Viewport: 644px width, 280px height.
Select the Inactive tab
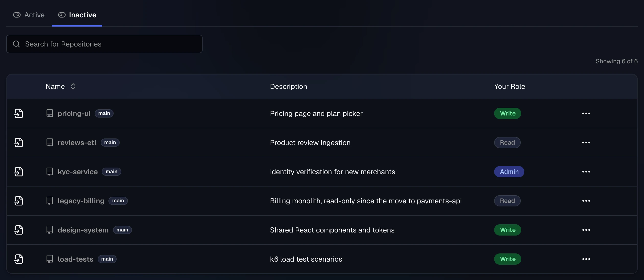coord(77,15)
